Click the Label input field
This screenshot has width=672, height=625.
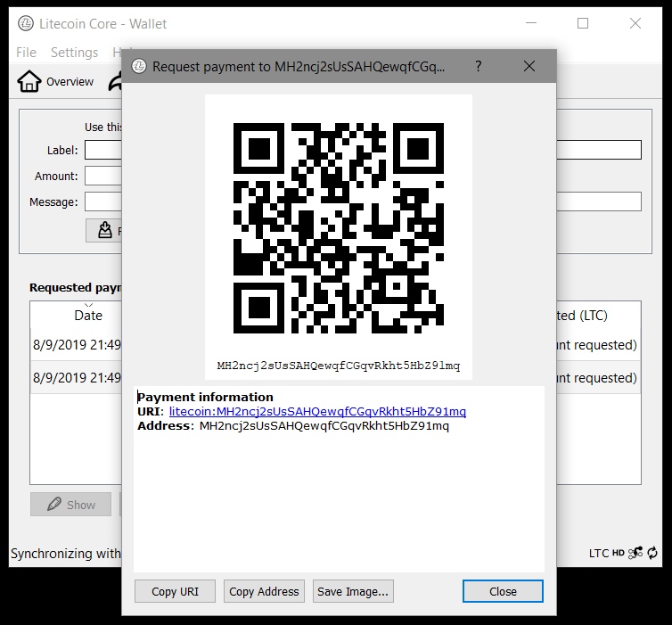click(102, 150)
